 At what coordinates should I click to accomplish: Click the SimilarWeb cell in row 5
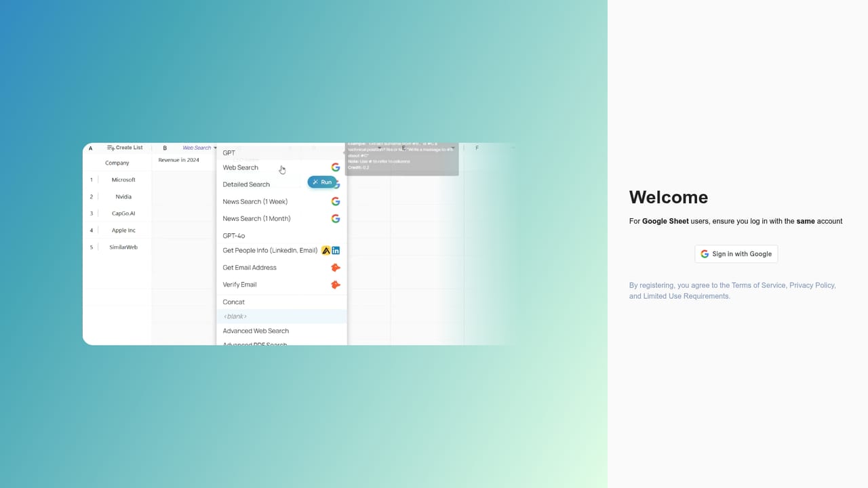123,247
